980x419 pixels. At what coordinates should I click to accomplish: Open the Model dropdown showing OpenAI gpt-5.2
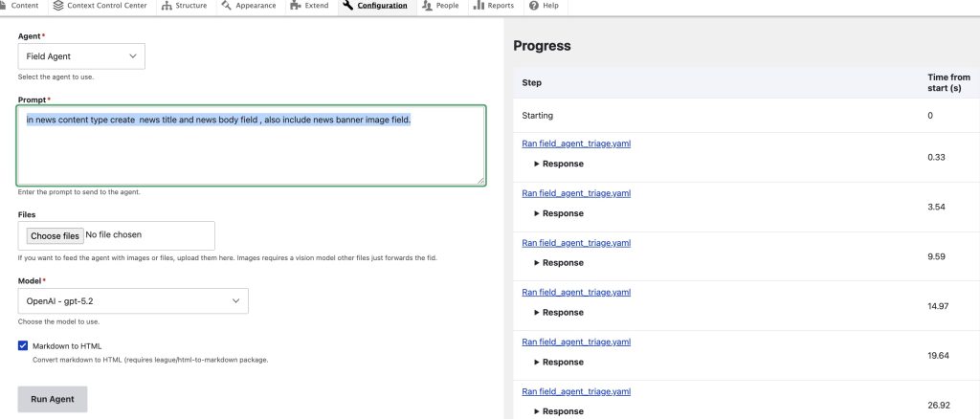click(x=133, y=301)
